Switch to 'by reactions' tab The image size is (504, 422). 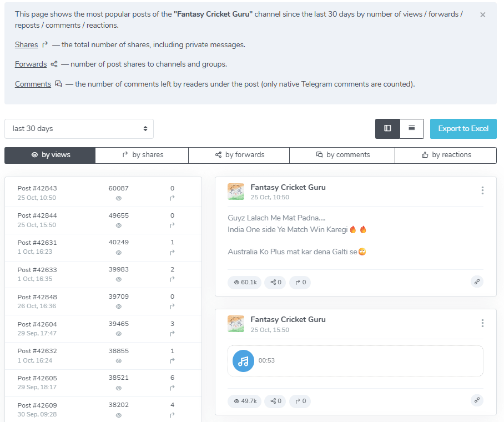click(x=446, y=155)
